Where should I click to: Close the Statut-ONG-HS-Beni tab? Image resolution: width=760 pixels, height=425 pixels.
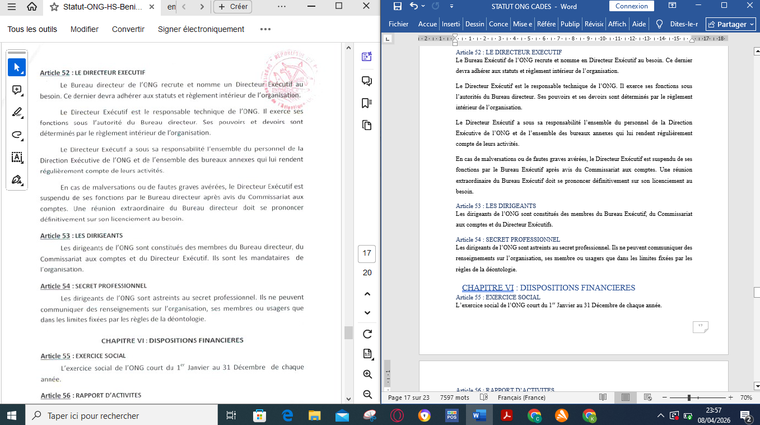pos(152,7)
